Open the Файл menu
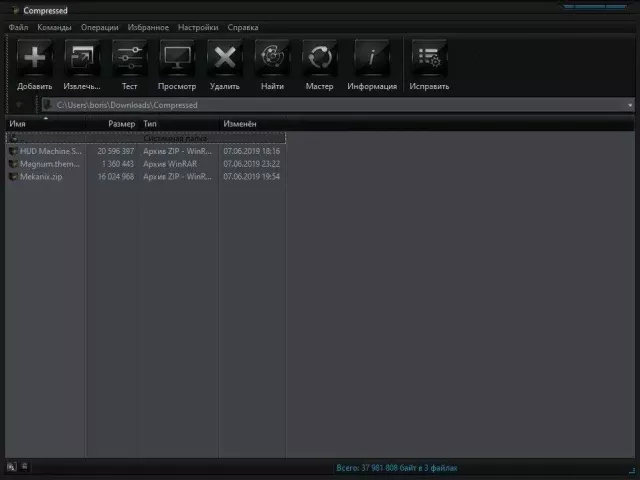640x480 pixels. point(18,27)
